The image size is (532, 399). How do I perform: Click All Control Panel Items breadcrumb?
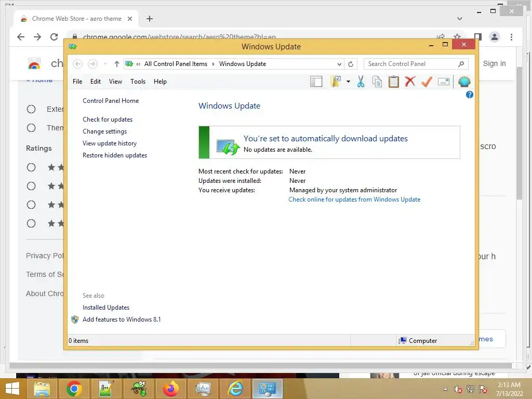(176, 64)
